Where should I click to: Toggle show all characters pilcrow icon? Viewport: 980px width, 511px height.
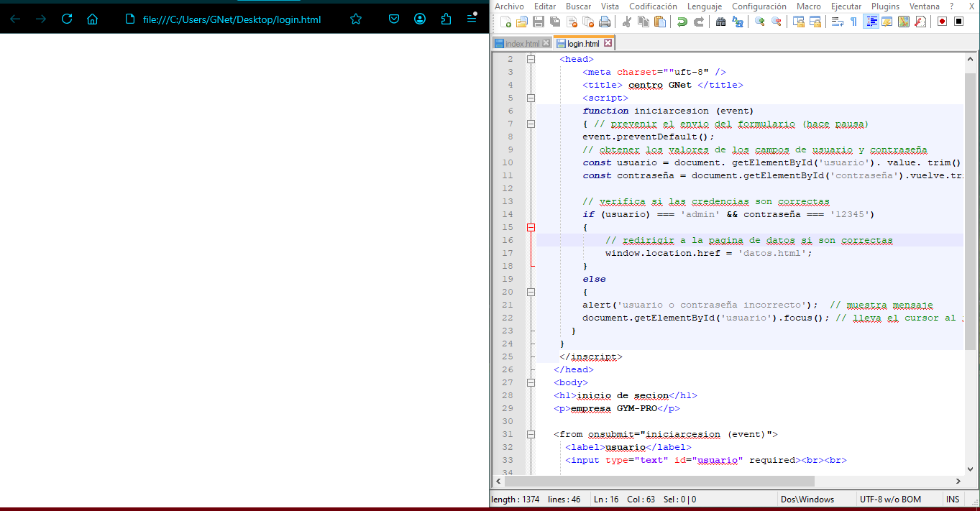click(x=853, y=22)
